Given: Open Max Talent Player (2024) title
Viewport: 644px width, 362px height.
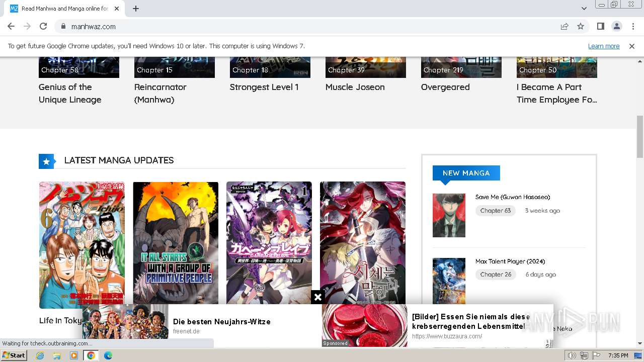Looking at the screenshot, I should 510,261.
